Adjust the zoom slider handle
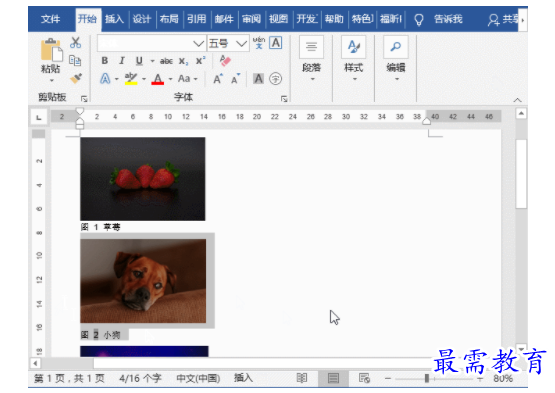 click(x=427, y=378)
